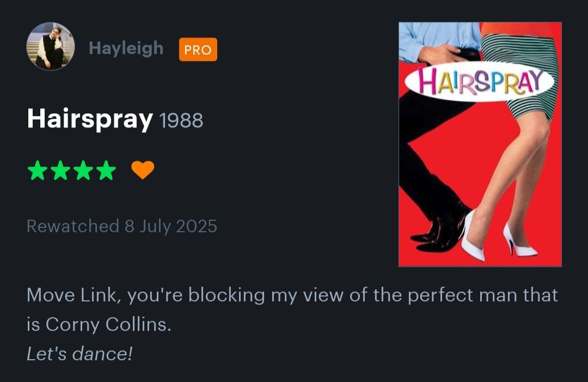Image resolution: width=588 pixels, height=382 pixels.
Task: Open the Hairspray film title
Action: tap(90, 119)
